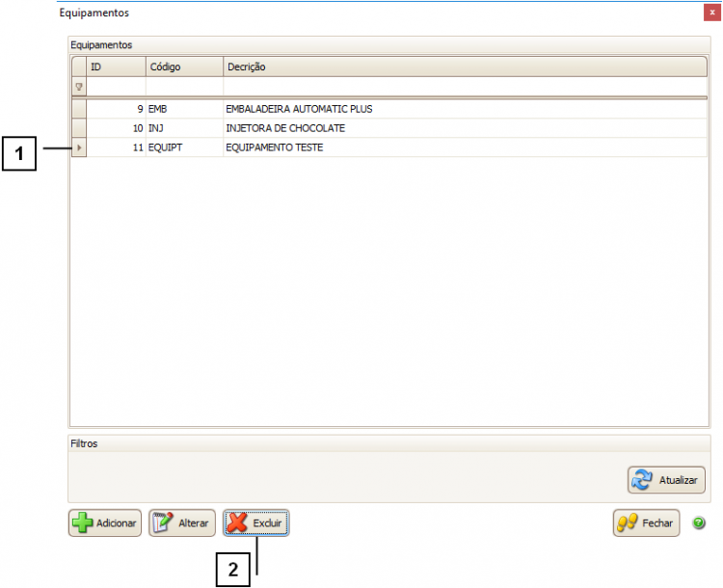The image size is (723, 588).
Task: Click the red X Excluir button
Action: click(256, 522)
